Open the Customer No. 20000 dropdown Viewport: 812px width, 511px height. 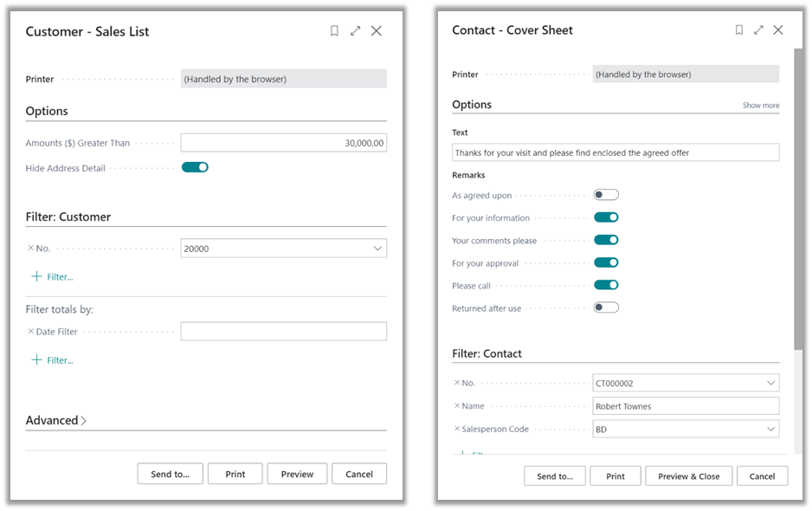[x=377, y=249]
